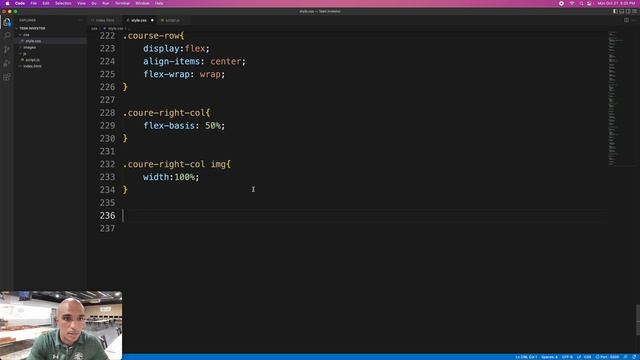
Task: Open the Extensions view
Action: coord(7,77)
